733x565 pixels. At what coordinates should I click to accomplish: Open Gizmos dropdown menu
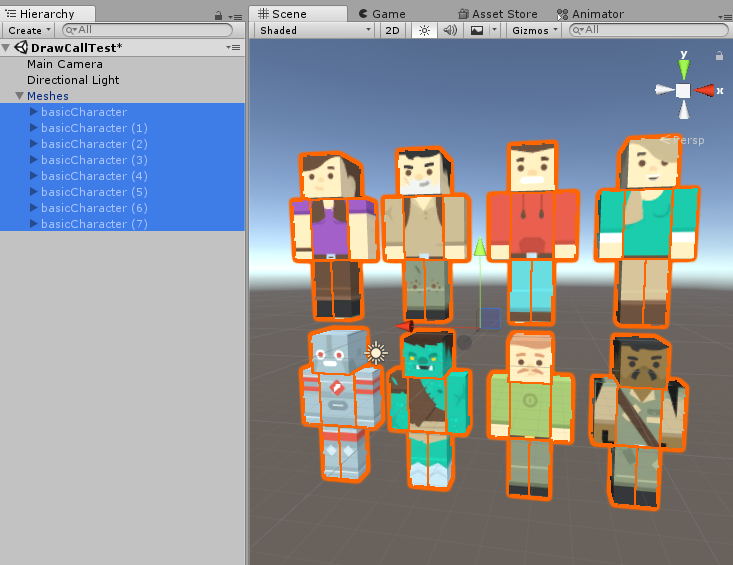tap(534, 30)
